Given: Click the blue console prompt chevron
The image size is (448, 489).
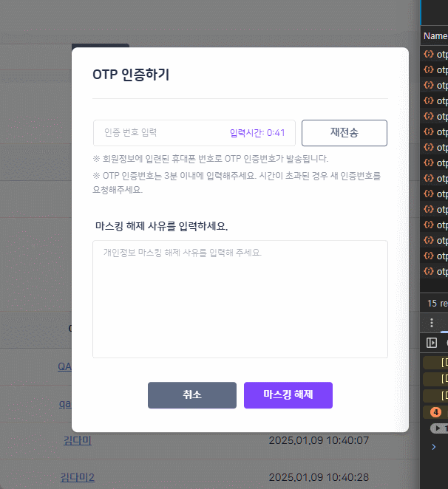Looking at the screenshot, I should coord(433,447).
